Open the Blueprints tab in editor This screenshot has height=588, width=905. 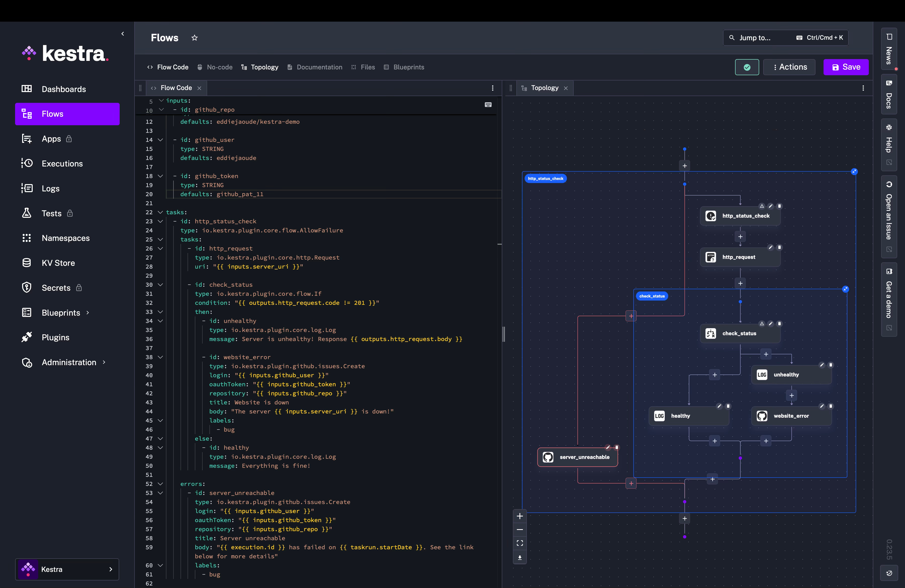pyautogui.click(x=404, y=67)
